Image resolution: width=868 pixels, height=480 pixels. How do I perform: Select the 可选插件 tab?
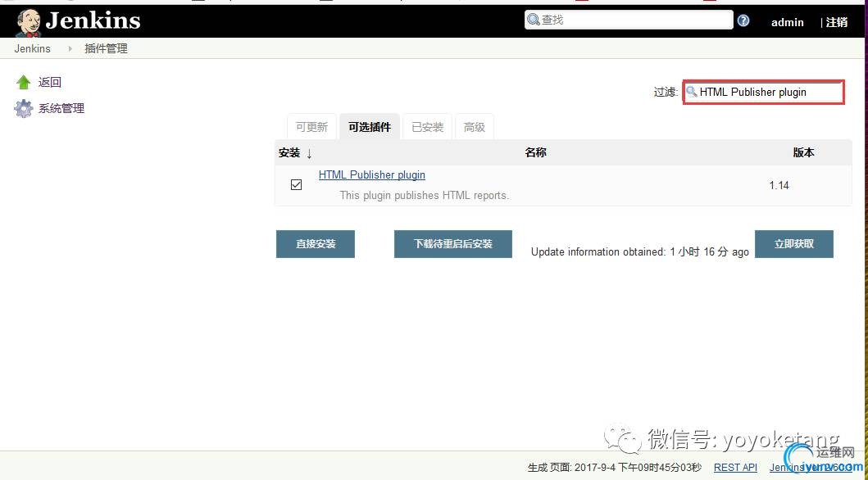point(370,127)
